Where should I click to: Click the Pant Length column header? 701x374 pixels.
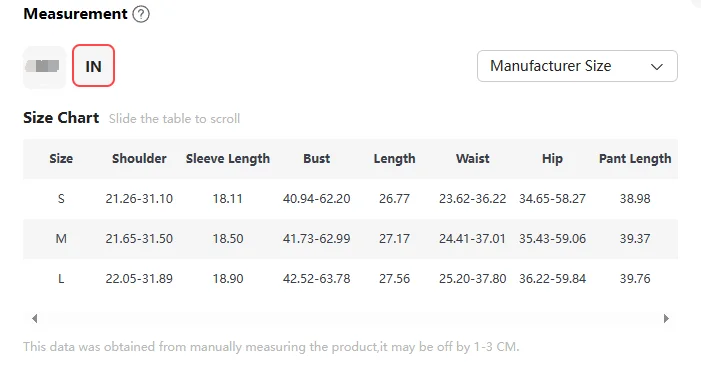(x=635, y=159)
